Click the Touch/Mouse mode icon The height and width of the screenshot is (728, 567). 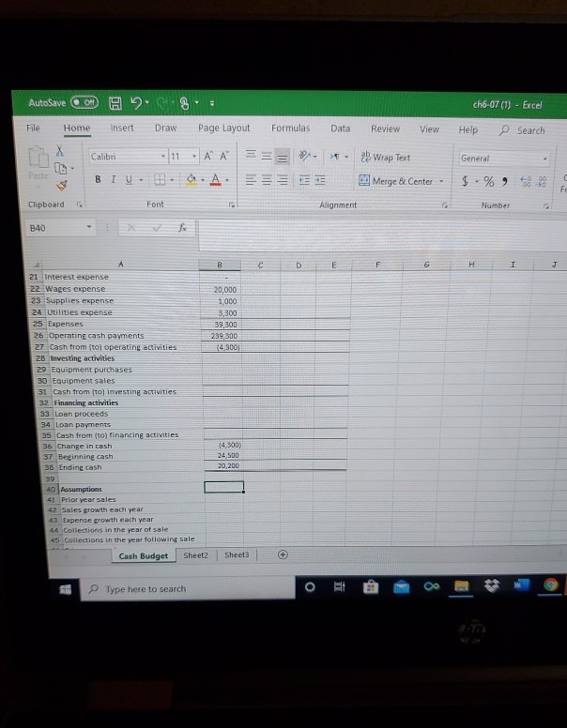(x=185, y=103)
